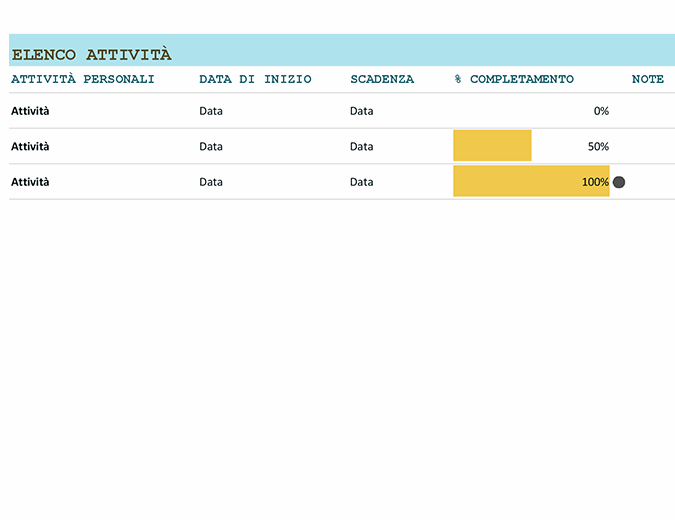The height and width of the screenshot is (520, 675).
Task: Click start date cell in the 100% row
Action: pos(211,182)
